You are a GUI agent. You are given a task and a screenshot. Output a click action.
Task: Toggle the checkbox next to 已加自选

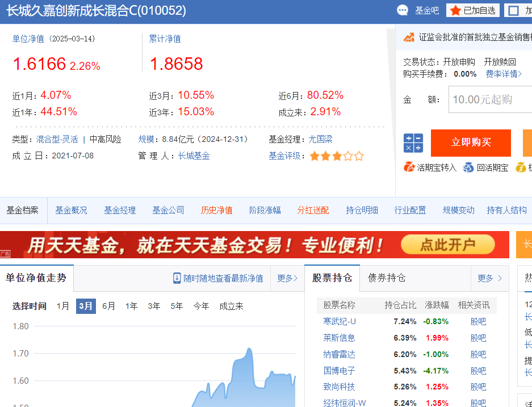click(513, 11)
